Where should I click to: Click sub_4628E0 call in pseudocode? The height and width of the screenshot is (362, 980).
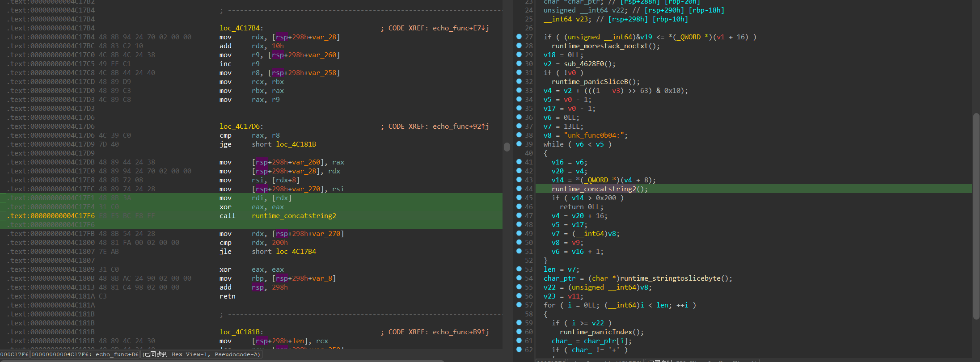(x=590, y=64)
